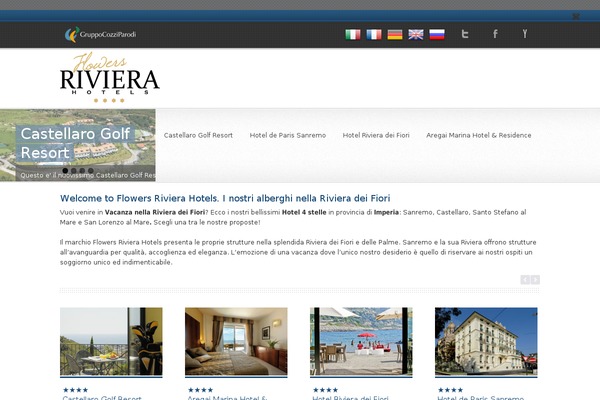600x400 pixels.
Task: Open Hotel Riviera dei Fiori menu item
Action: [376, 135]
